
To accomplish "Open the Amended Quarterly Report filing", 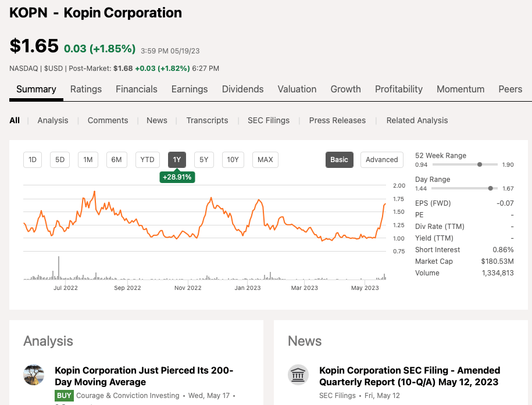I will [x=409, y=376].
